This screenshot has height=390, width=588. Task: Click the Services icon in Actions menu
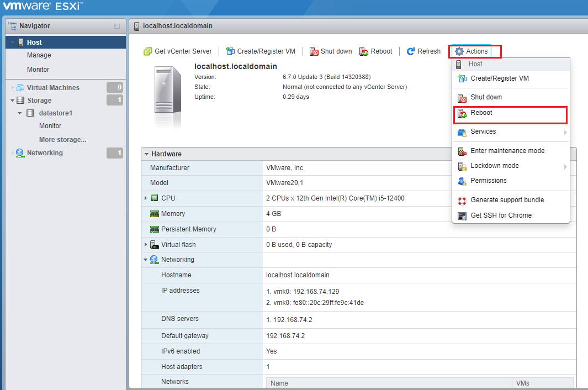462,132
